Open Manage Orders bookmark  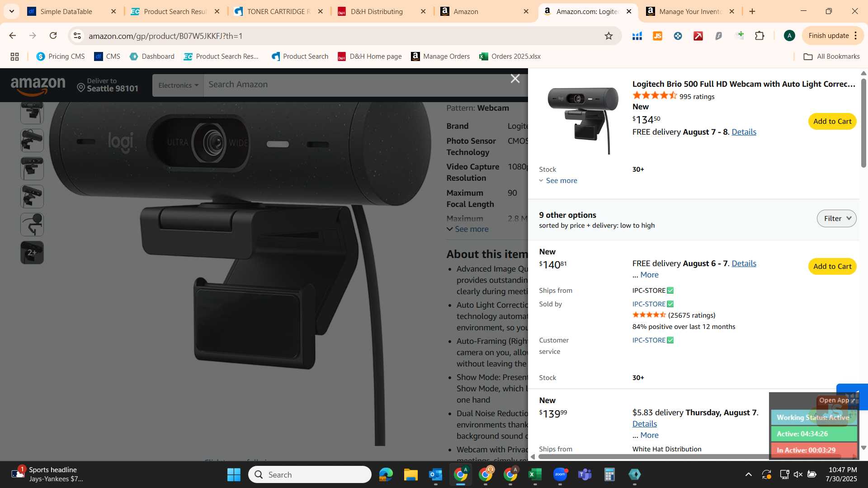440,56
